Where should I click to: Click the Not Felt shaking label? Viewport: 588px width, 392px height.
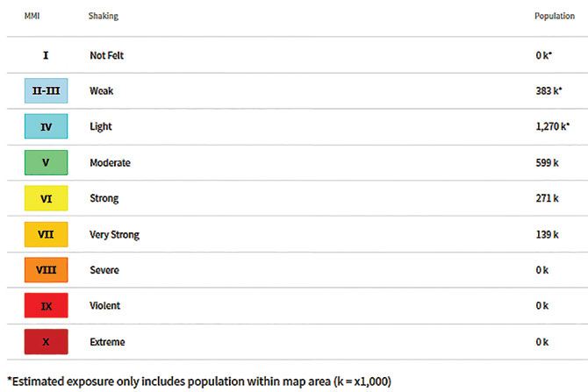[108, 54]
